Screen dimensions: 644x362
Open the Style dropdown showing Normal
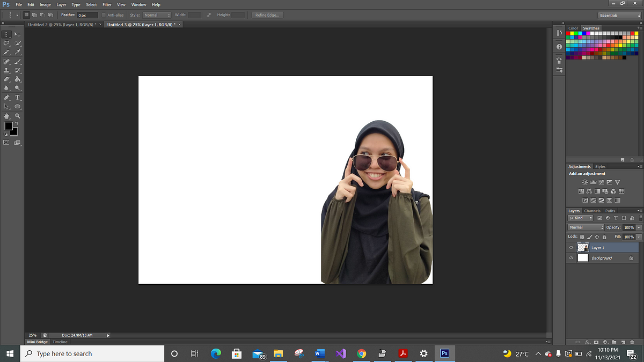(157, 15)
